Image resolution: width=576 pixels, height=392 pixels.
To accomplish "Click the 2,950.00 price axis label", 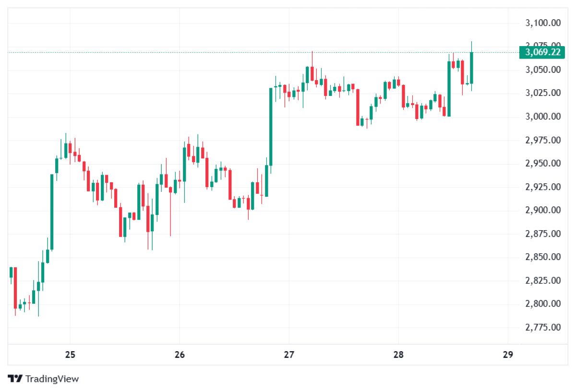I will 543,163.
